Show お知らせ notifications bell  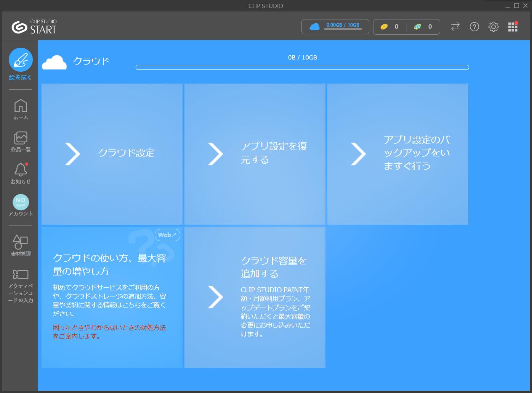21,173
